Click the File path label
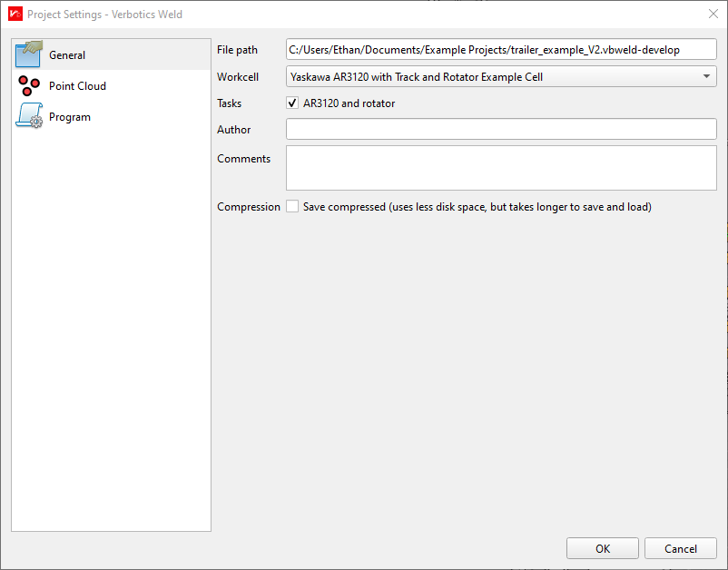 click(x=237, y=50)
